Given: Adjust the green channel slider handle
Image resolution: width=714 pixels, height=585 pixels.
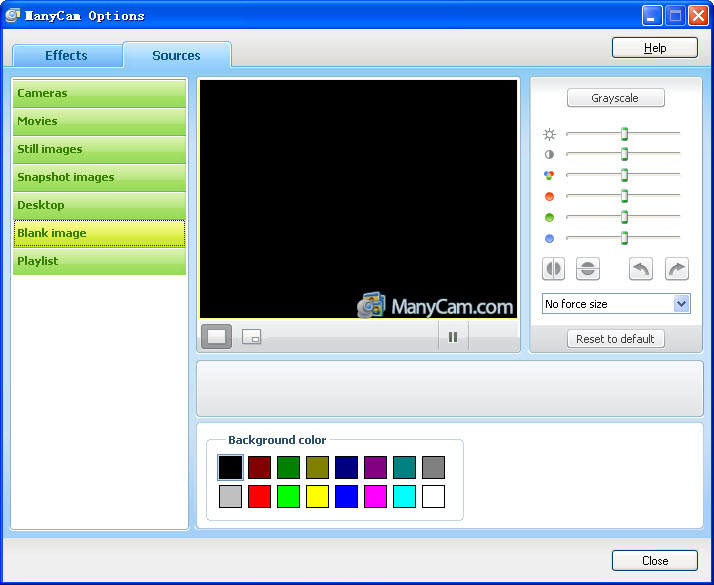Looking at the screenshot, I should pyautogui.click(x=624, y=217).
